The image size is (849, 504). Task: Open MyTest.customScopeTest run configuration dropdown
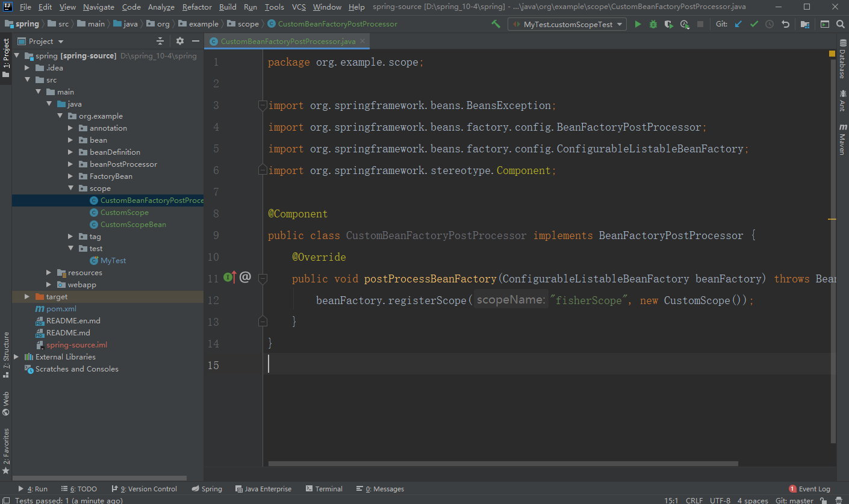click(567, 25)
